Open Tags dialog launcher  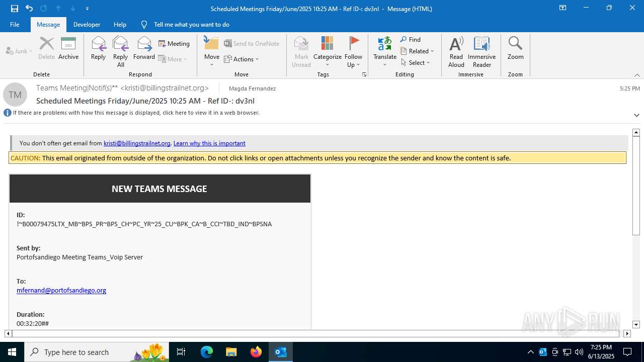[x=364, y=74]
